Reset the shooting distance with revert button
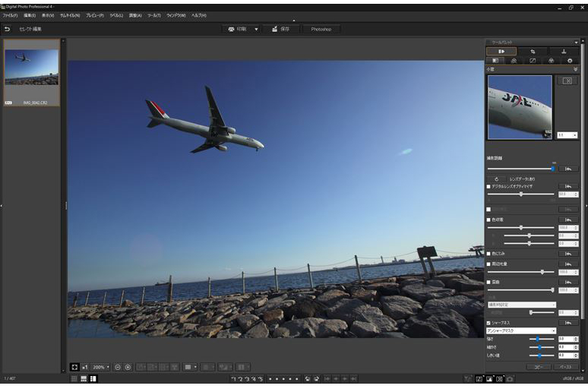Viewport: 588px width, 392px height. click(x=568, y=169)
